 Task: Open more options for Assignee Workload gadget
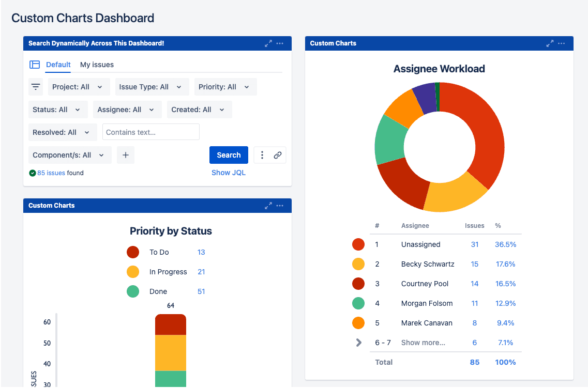562,43
